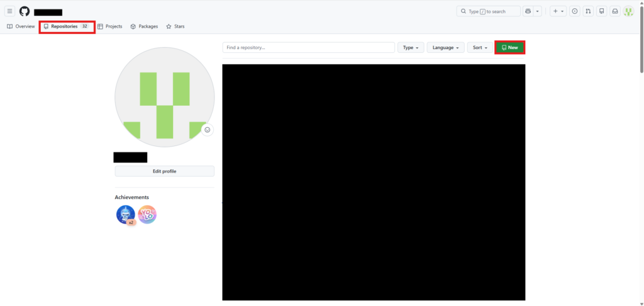Open the Packages tab

tap(144, 26)
